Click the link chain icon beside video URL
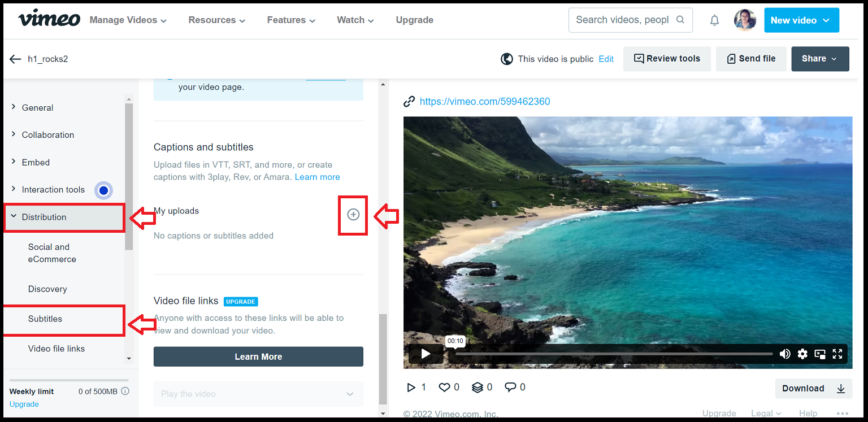 click(409, 102)
